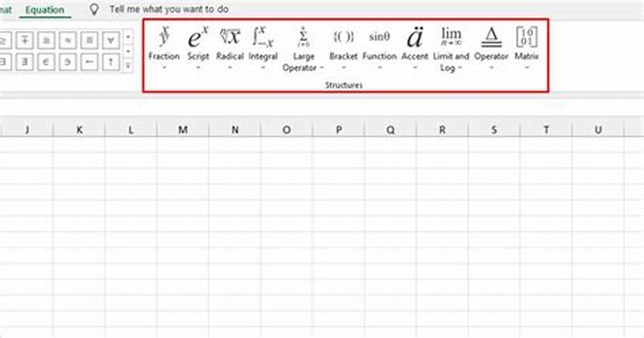
Task: Select column N header
Action: tap(234, 130)
